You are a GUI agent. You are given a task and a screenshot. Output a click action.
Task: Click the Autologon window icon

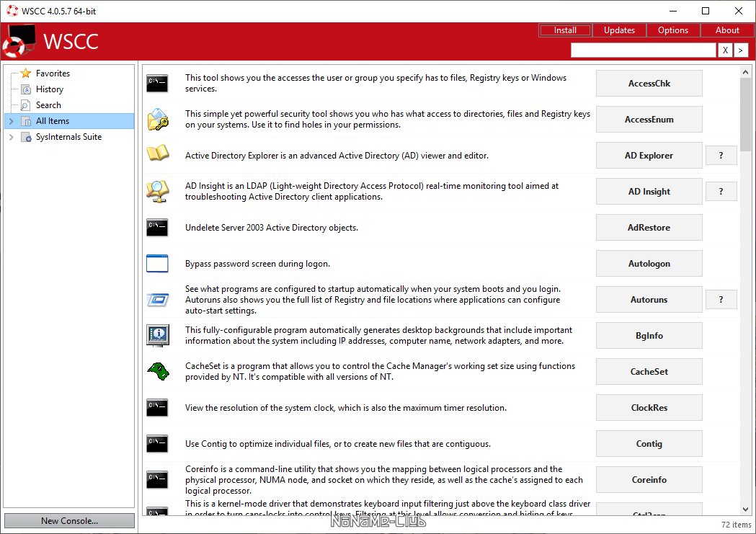coord(157,264)
